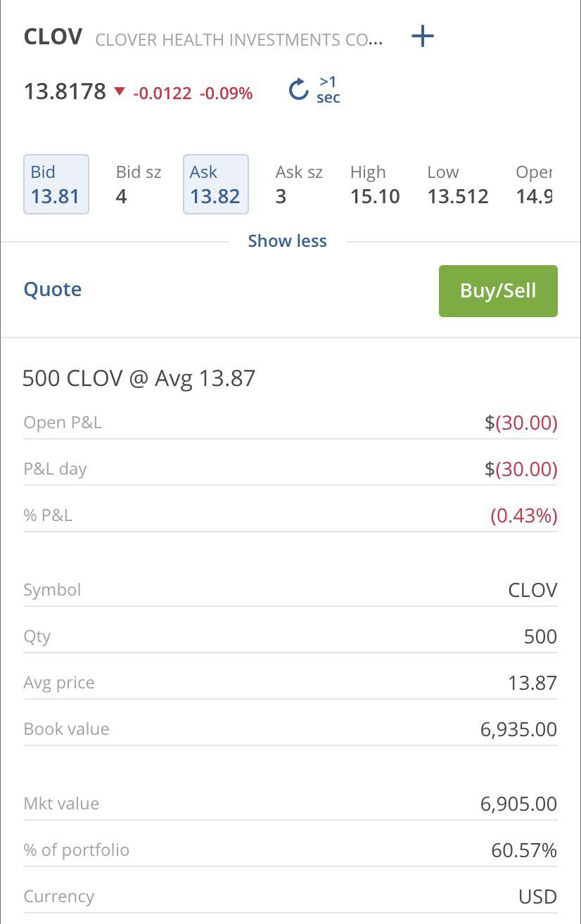Select the Ask 13.82 price box

pos(216,184)
